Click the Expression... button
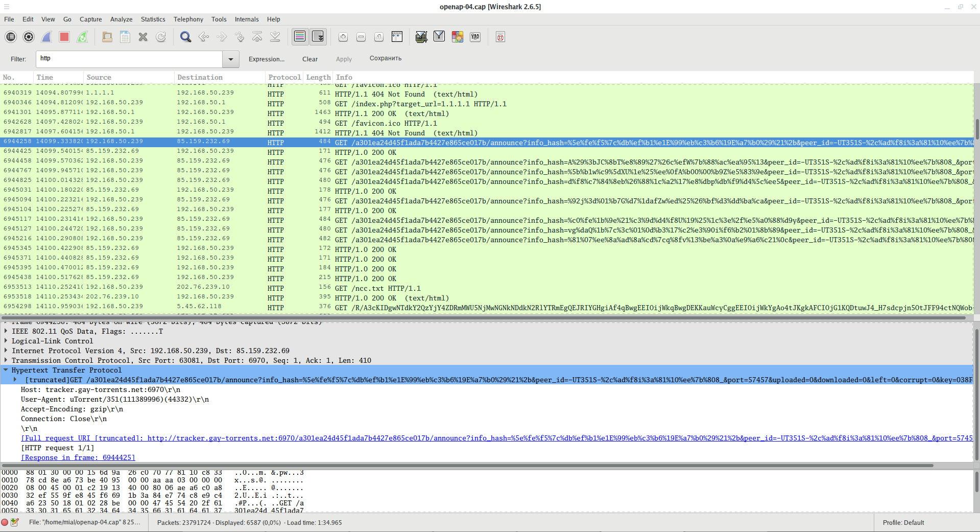The width and height of the screenshot is (980, 532). click(x=266, y=59)
